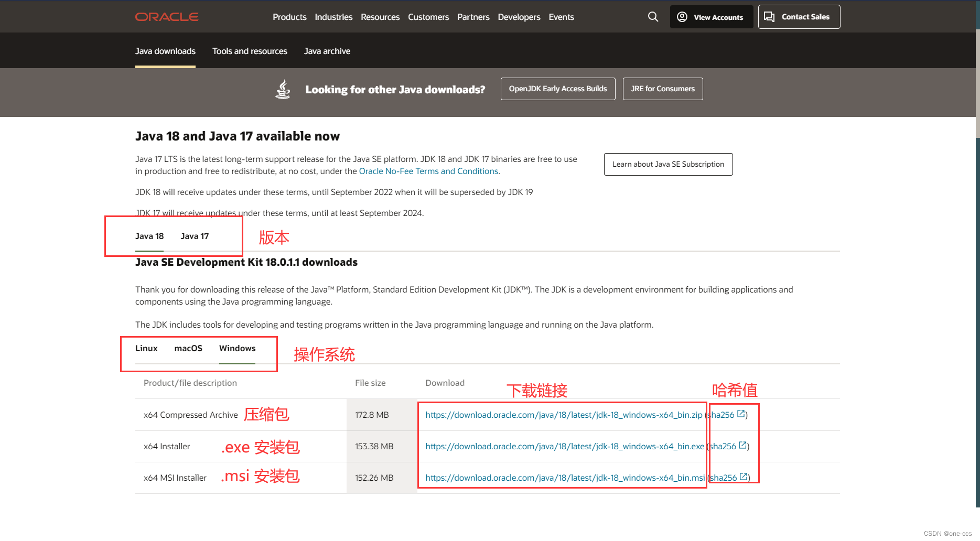Open the Resources menu

pos(380,17)
